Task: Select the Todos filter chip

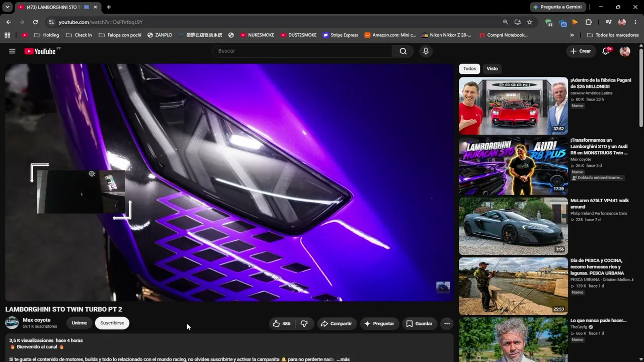Action: (469, 69)
